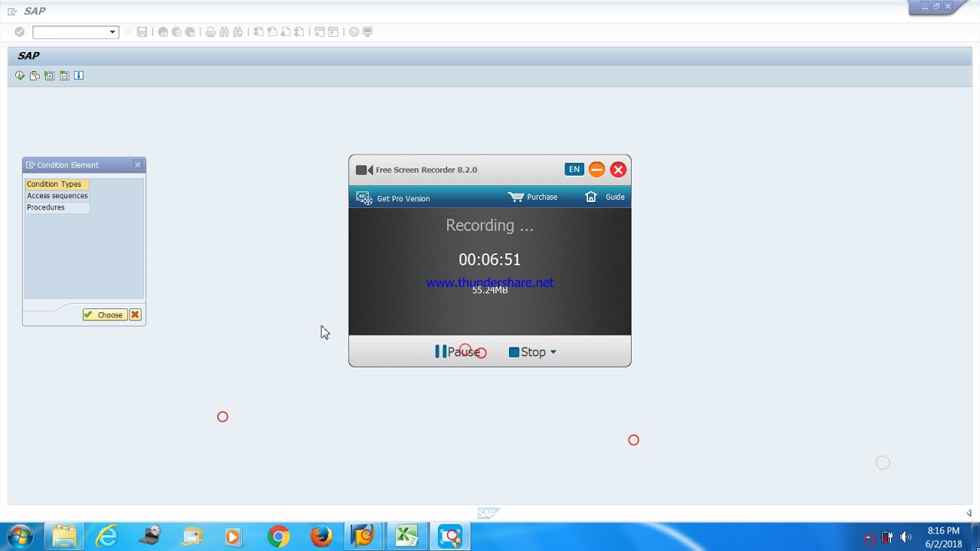The height and width of the screenshot is (551, 980).
Task: Click the recording timer 00:06:51
Action: [489, 259]
